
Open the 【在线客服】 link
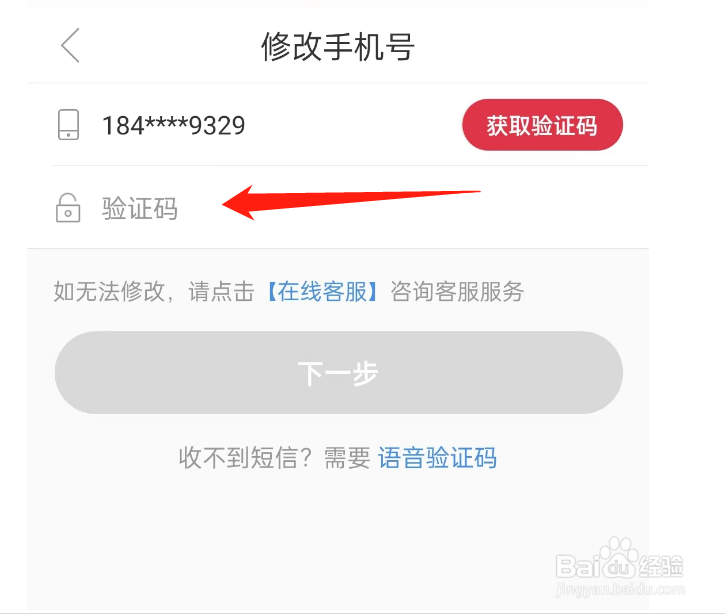tap(322, 291)
